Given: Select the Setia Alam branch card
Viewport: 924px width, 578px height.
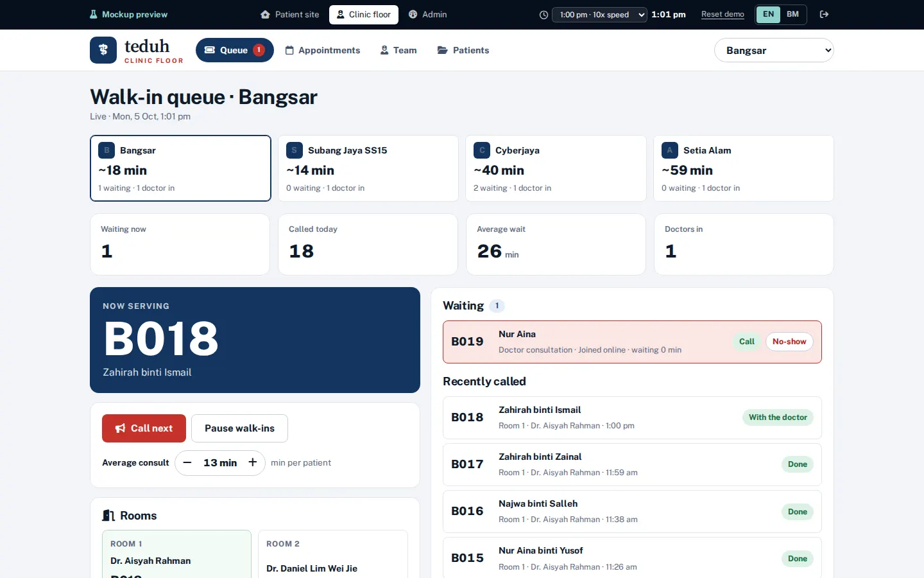Looking at the screenshot, I should point(744,168).
